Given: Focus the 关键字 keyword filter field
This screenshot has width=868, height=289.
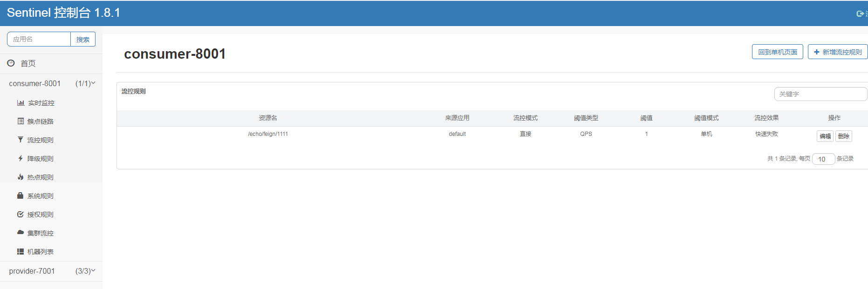Looking at the screenshot, I should [x=820, y=94].
